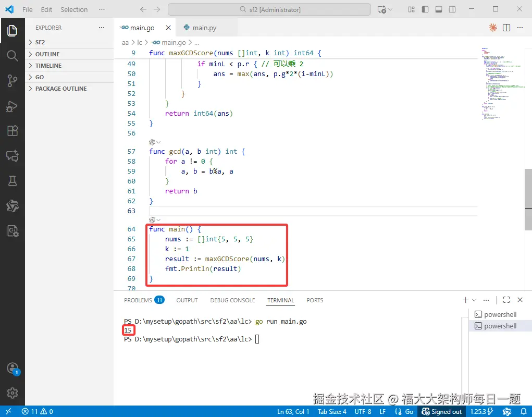Split the editor to the right
This screenshot has width=532, height=417.
(x=506, y=28)
